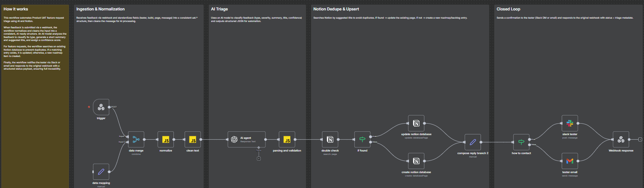Click the tester email Gmail node
Screen dimensions: 644x188
pos(570,161)
